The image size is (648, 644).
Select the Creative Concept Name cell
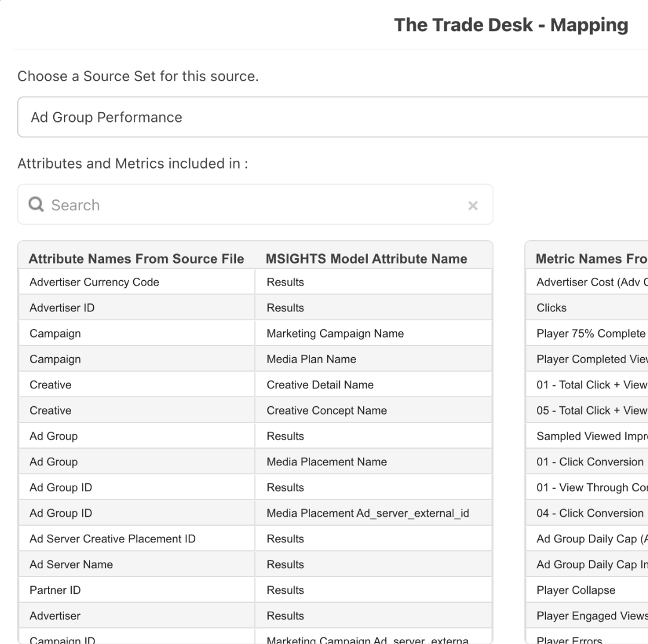tap(327, 410)
